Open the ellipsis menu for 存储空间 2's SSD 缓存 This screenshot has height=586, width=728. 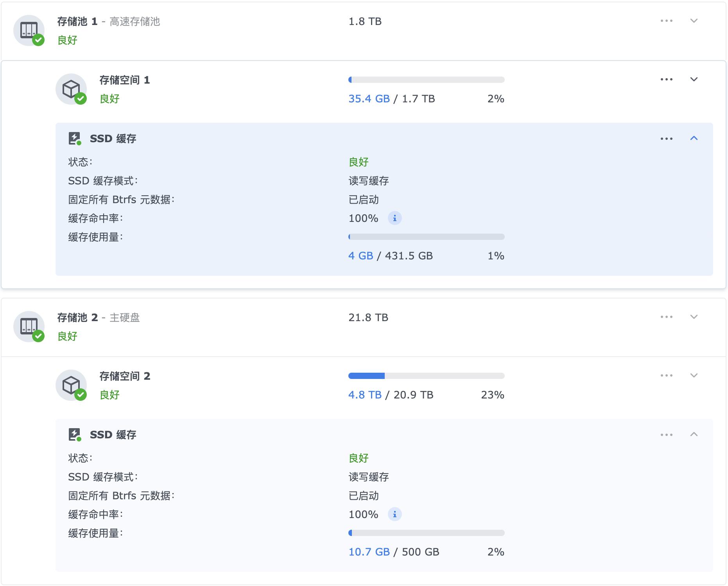[x=666, y=434]
